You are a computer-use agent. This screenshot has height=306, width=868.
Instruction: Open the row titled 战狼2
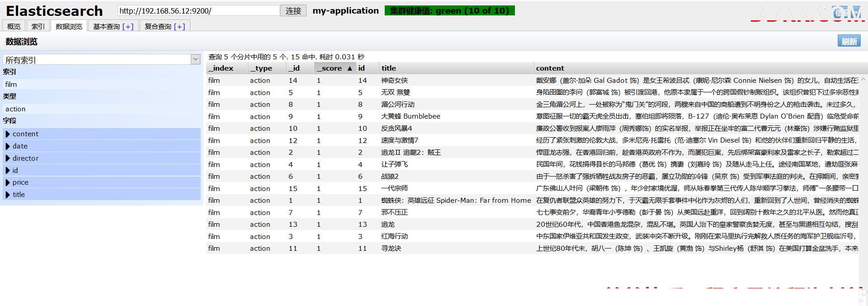pyautogui.click(x=533, y=177)
